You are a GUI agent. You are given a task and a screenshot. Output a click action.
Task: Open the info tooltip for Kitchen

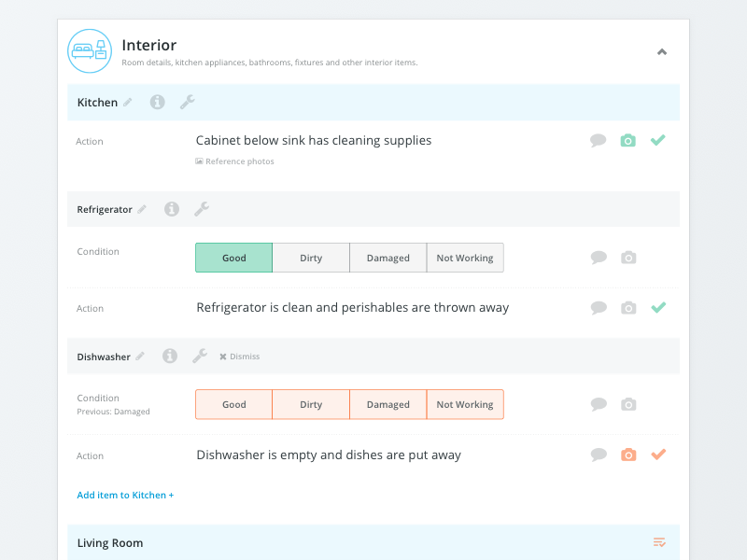point(156,103)
